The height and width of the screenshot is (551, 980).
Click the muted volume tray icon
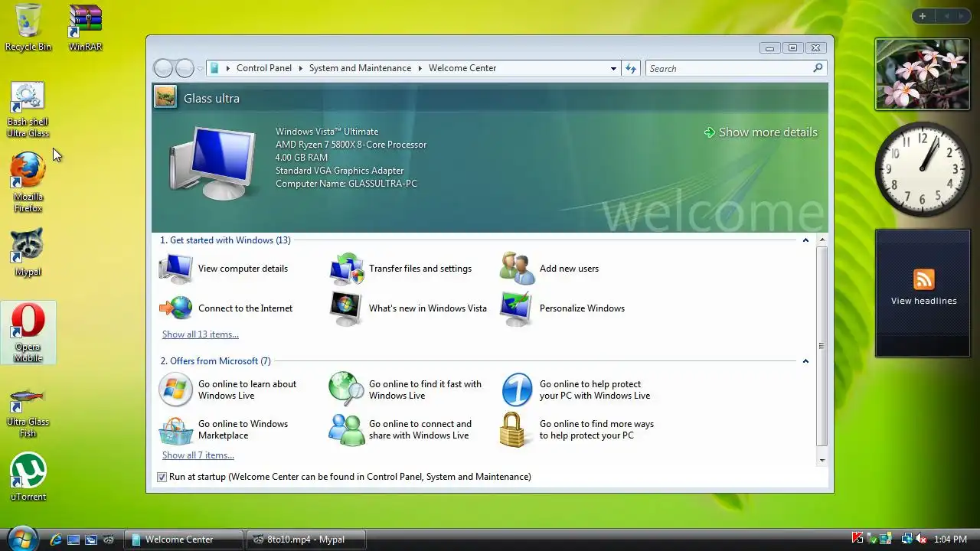(x=922, y=539)
